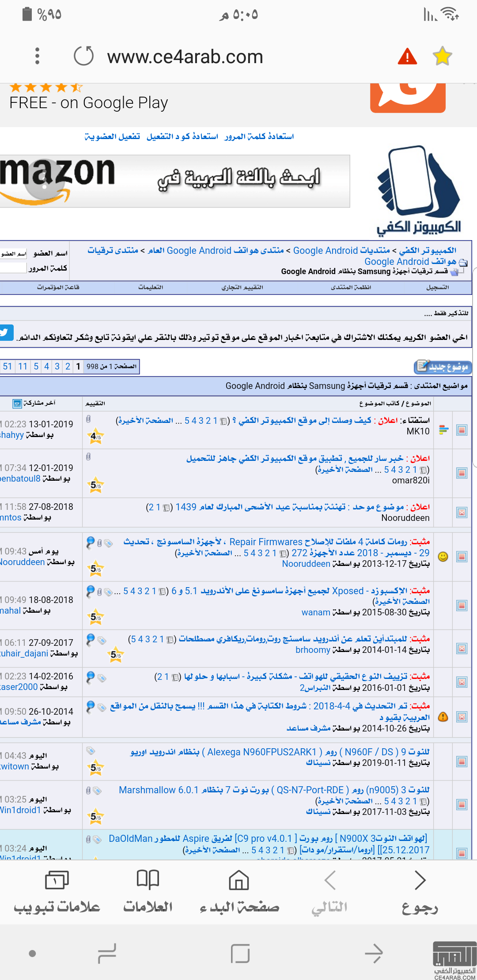Image resolution: width=477 pixels, height=980 pixels.
Task: Tap the Android recent-apps navigation icon
Action: click(x=107, y=954)
